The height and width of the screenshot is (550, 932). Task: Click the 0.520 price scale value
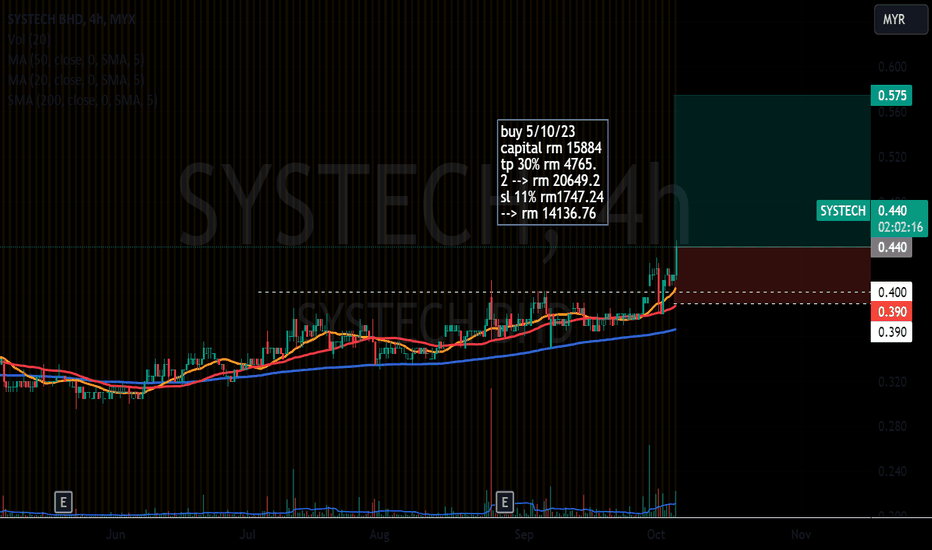click(892, 157)
